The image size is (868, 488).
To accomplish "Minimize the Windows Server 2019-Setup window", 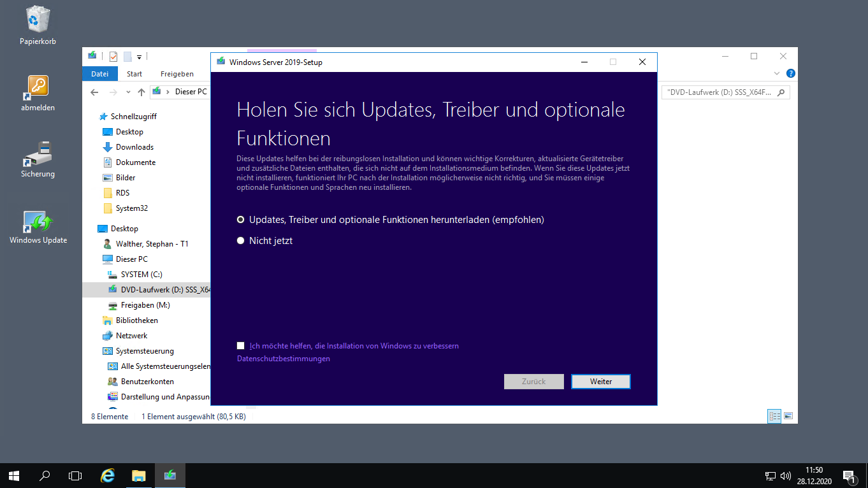I will point(584,62).
